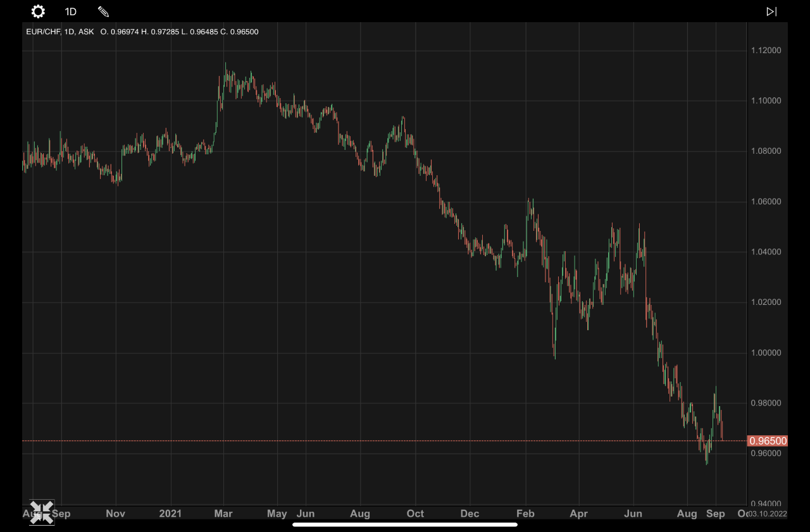The width and height of the screenshot is (810, 532).
Task: Open the 1D timeframe selector
Action: [x=71, y=11]
